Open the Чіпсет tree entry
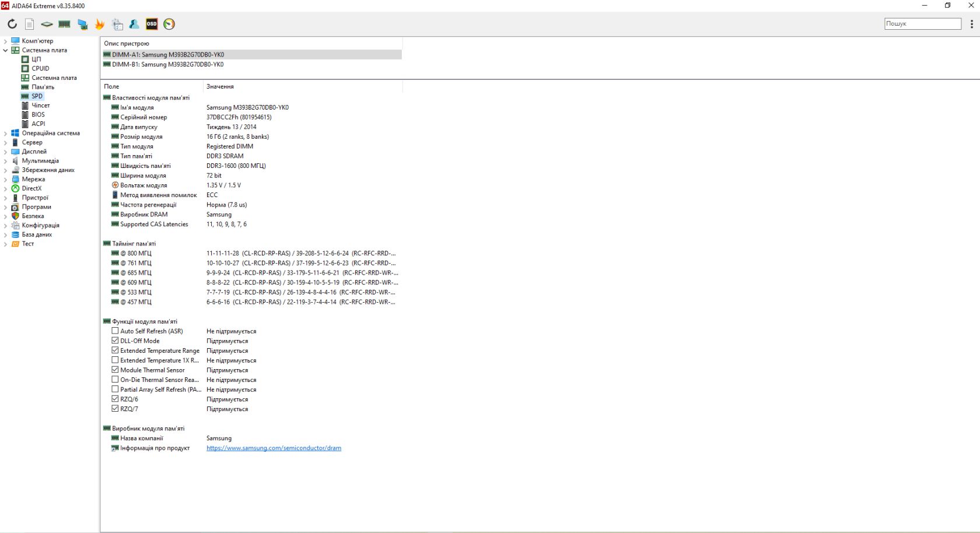Screen dimensions: 980x533 coord(41,106)
